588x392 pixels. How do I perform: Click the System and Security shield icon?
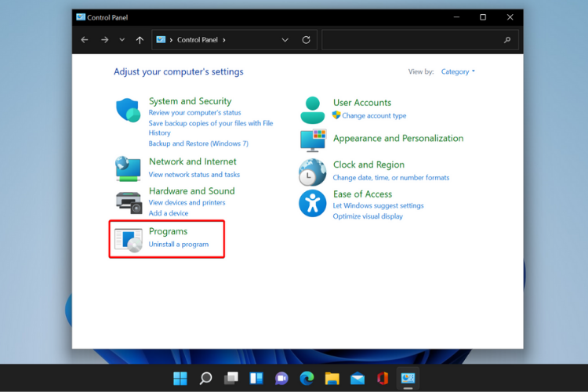(x=129, y=111)
